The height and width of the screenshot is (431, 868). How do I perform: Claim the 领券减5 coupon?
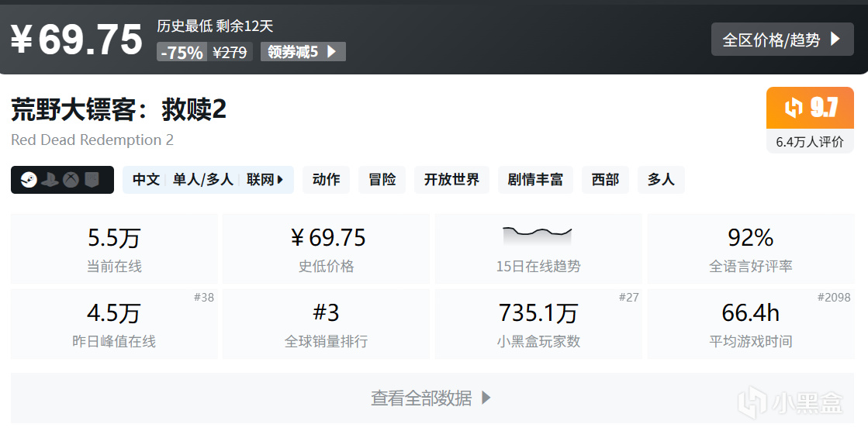[303, 52]
